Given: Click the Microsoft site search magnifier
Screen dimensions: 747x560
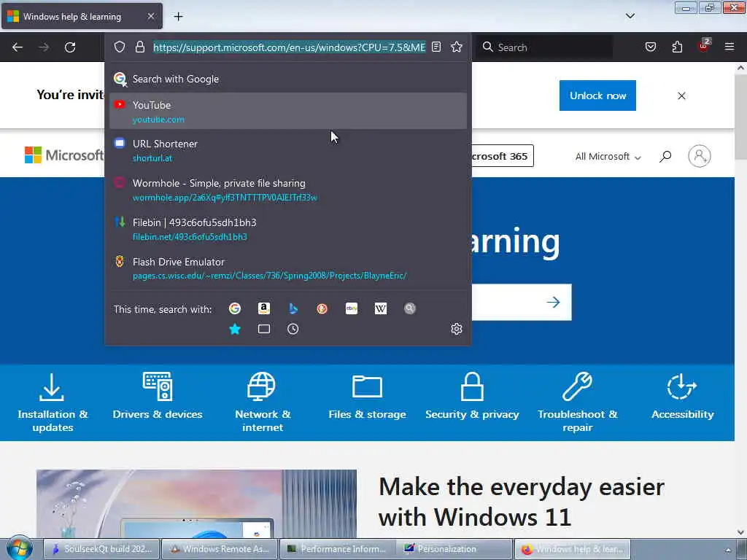Looking at the screenshot, I should pyautogui.click(x=665, y=156).
